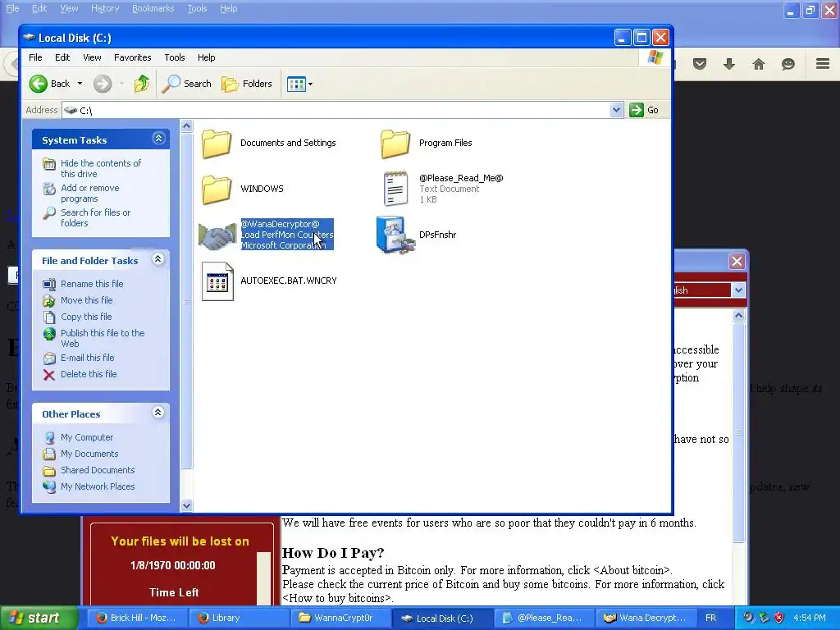Select the @Please_Read_Me@ text document icon
Screen dimensions: 840x630
pos(395,189)
